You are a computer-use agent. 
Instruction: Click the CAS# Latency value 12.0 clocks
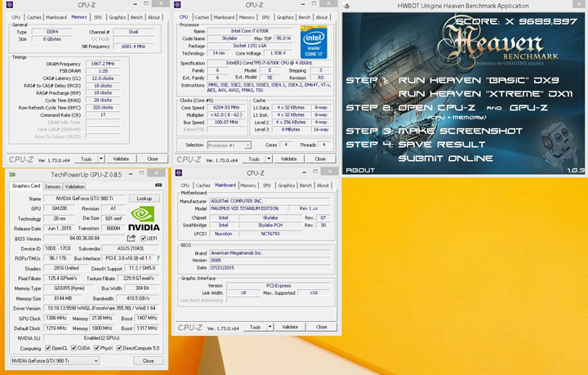(x=103, y=78)
